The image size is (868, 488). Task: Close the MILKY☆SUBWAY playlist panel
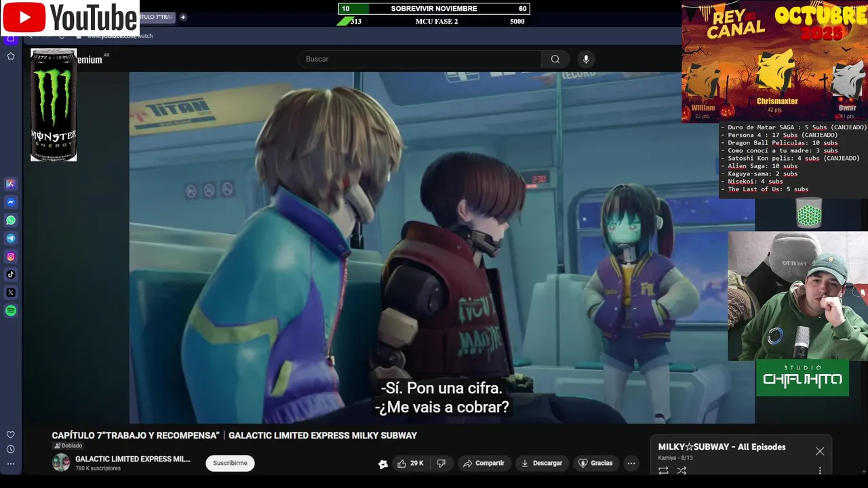820,451
